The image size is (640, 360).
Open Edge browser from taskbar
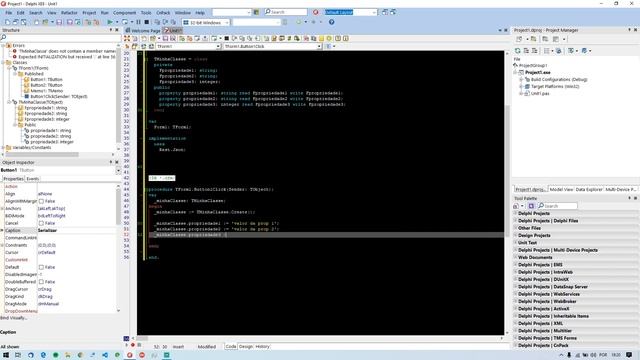(43, 355)
